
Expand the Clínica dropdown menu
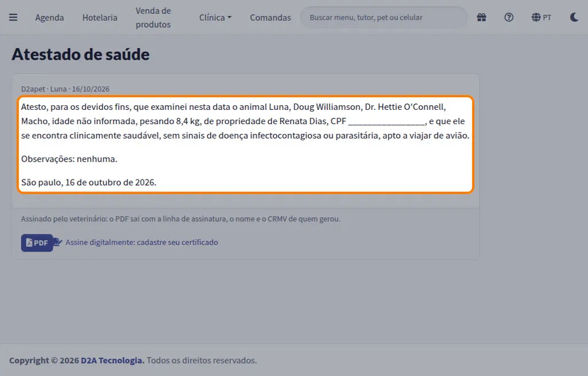pyautogui.click(x=215, y=18)
